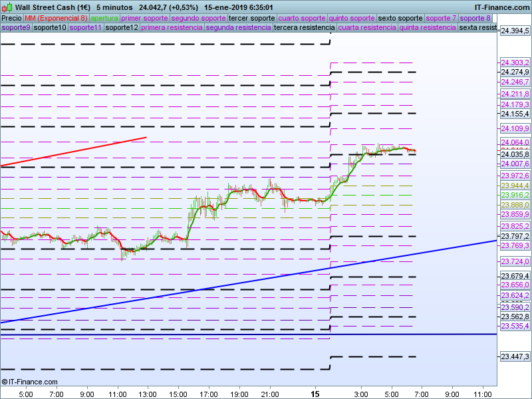Click the 15-ene-2019 6:35:01 timestamp
The width and height of the screenshot is (532, 399).
point(239,7)
